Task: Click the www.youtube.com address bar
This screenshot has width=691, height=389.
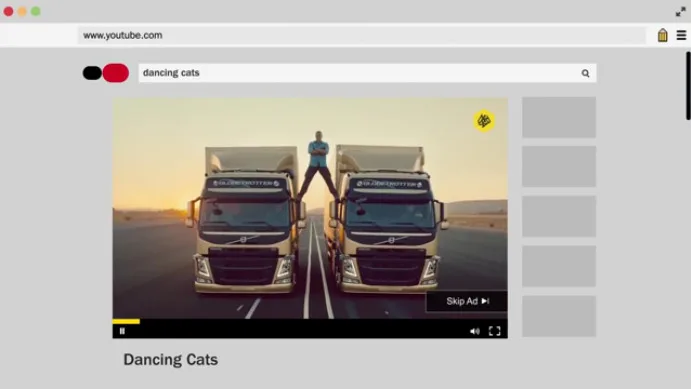Action: [x=362, y=35]
